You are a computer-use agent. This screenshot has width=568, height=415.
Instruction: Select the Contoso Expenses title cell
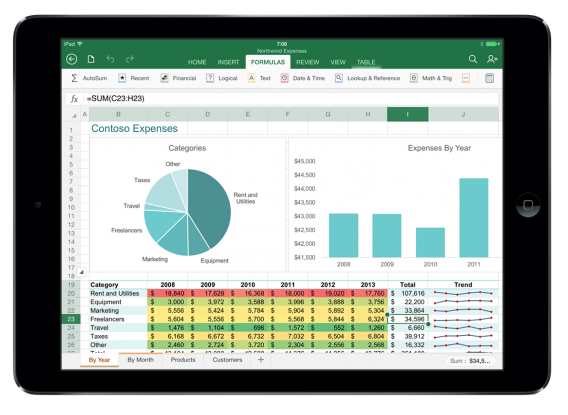pos(134,129)
